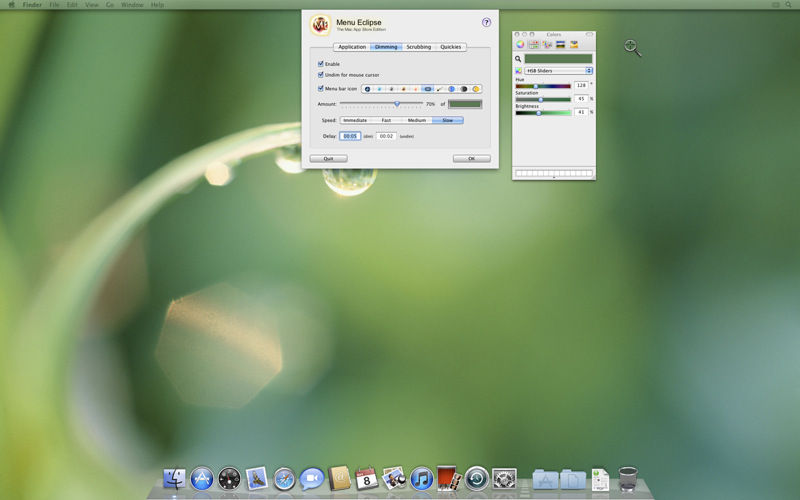This screenshot has height=500, width=800.
Task: Pick the first menu bar icon style
Action: click(x=367, y=89)
